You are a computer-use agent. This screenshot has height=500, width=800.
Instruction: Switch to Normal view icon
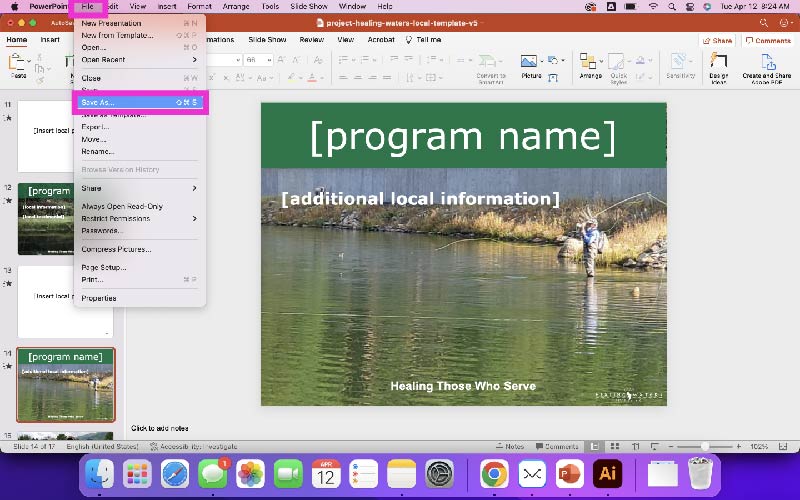(594, 446)
